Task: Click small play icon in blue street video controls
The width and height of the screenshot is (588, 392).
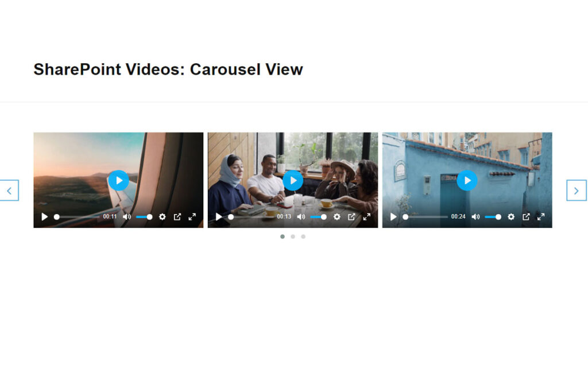Action: 393,216
